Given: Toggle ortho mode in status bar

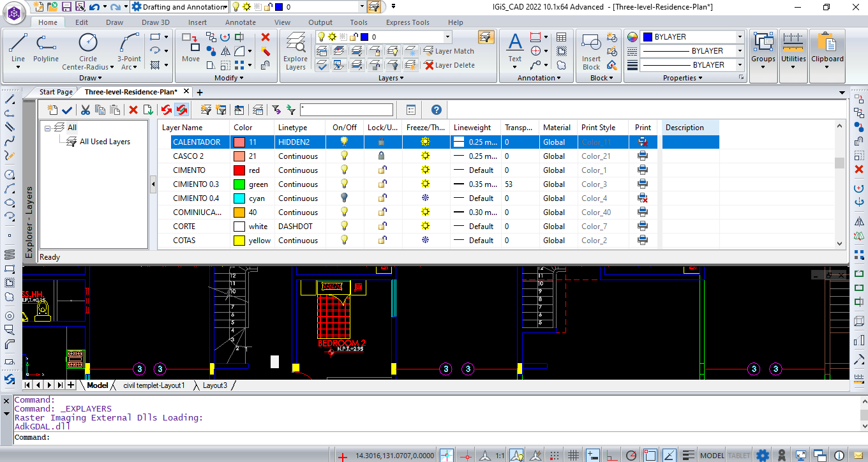Looking at the screenshot, I should pos(613,455).
